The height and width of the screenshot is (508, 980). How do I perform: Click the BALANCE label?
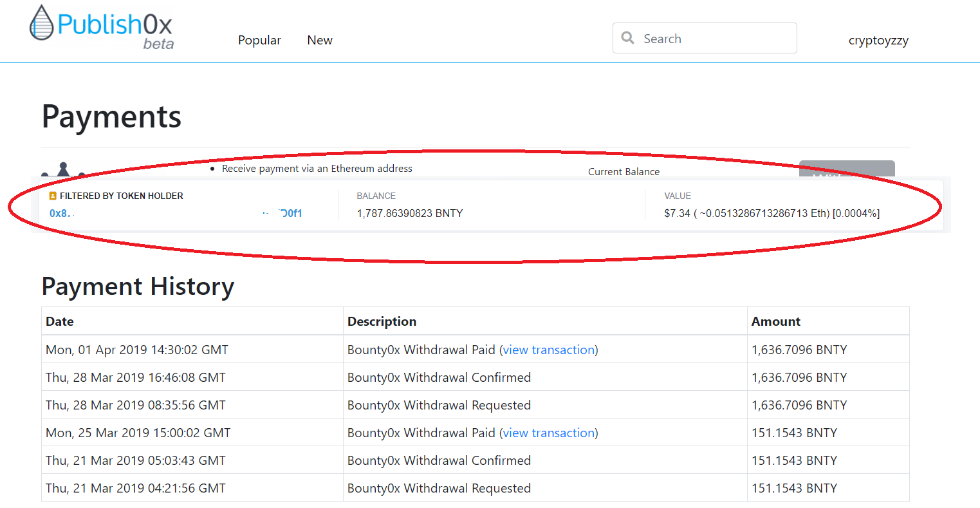tap(376, 196)
